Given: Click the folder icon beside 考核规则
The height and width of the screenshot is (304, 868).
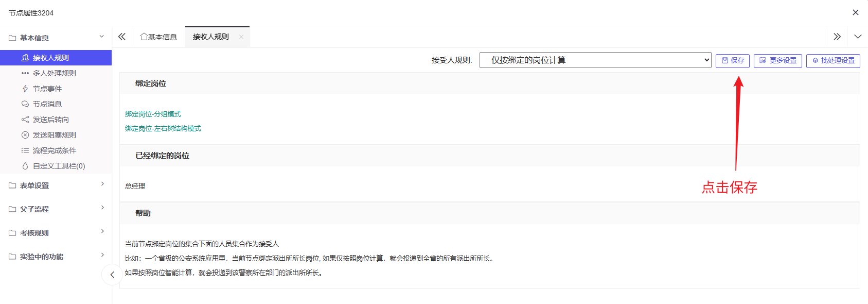Looking at the screenshot, I should point(12,233).
